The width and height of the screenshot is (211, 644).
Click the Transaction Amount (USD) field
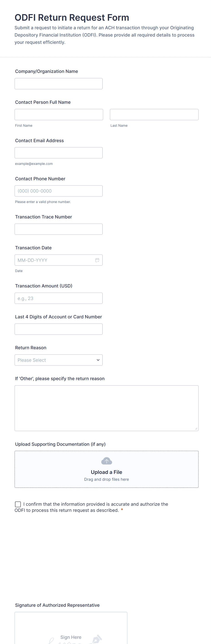click(x=59, y=298)
